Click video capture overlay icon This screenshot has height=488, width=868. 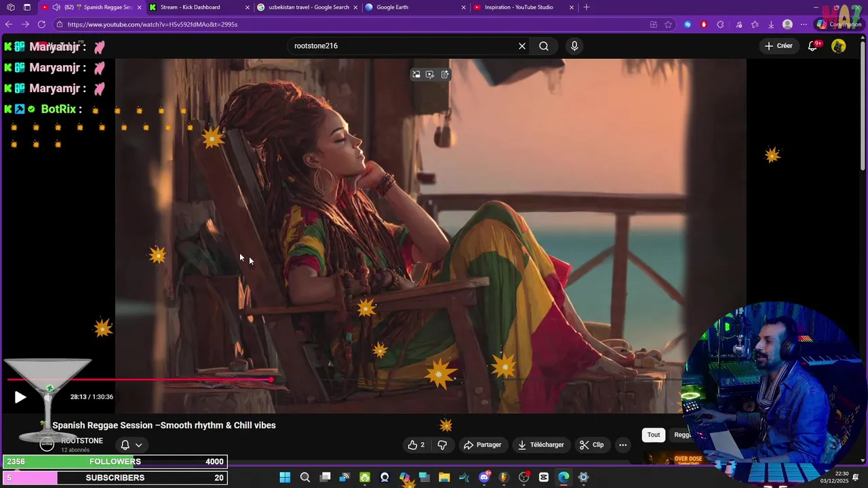click(430, 75)
